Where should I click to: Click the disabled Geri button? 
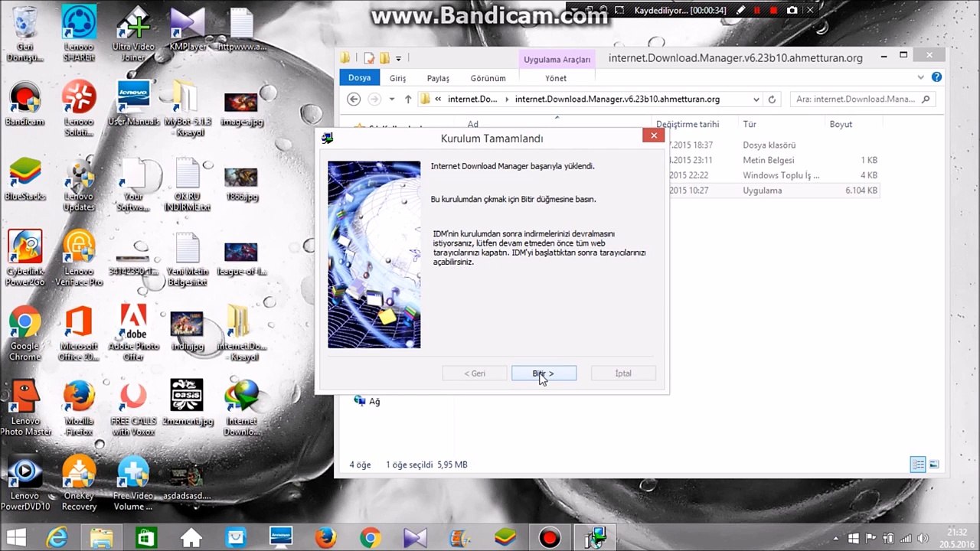pyautogui.click(x=475, y=373)
